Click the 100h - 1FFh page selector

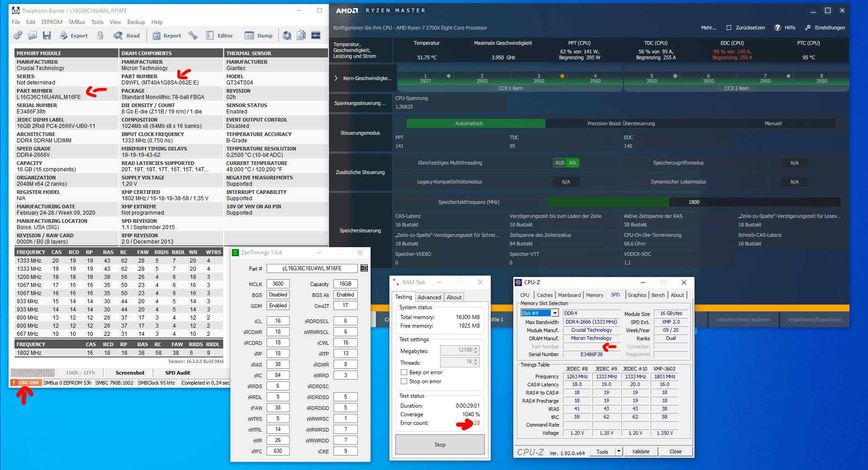coord(80,373)
